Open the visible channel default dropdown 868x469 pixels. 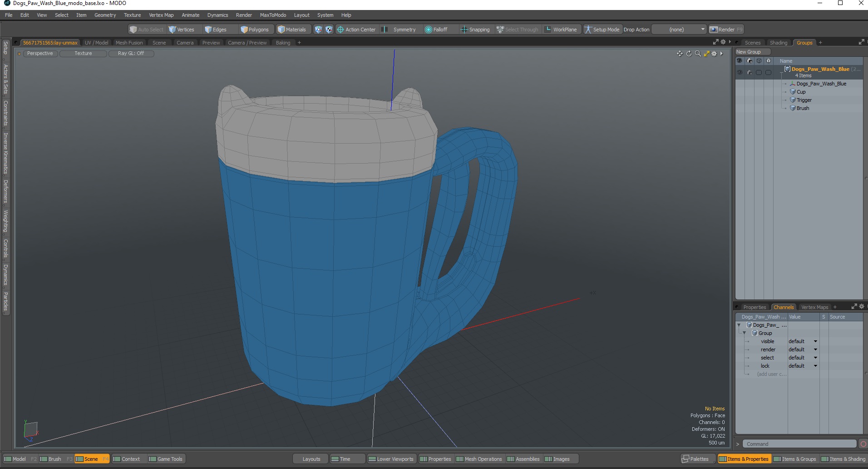pyautogui.click(x=803, y=341)
